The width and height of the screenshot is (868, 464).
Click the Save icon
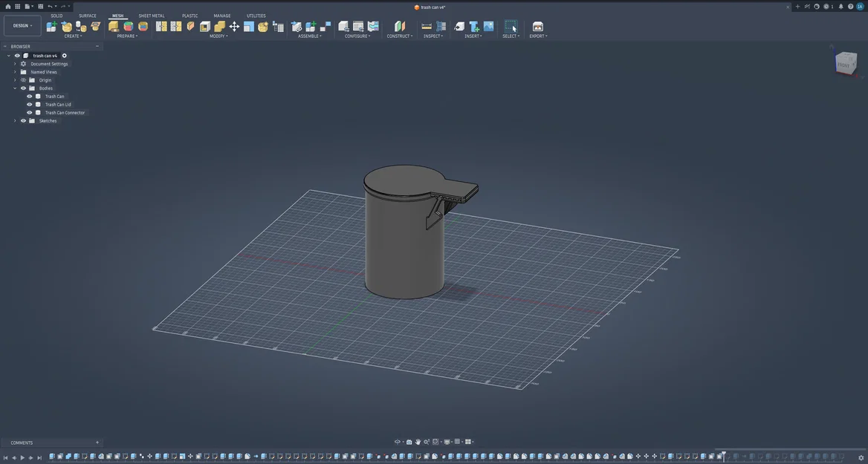40,7
